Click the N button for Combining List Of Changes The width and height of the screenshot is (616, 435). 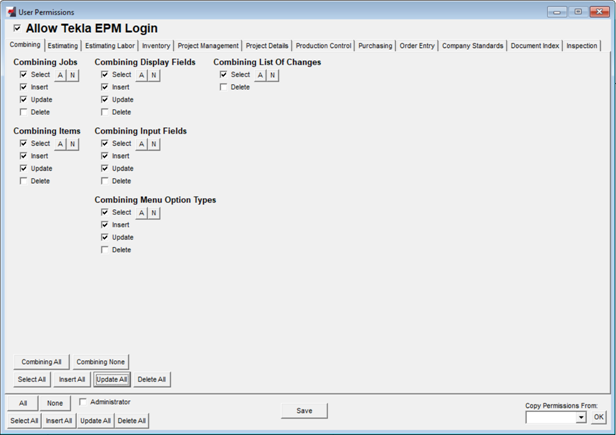coord(273,75)
